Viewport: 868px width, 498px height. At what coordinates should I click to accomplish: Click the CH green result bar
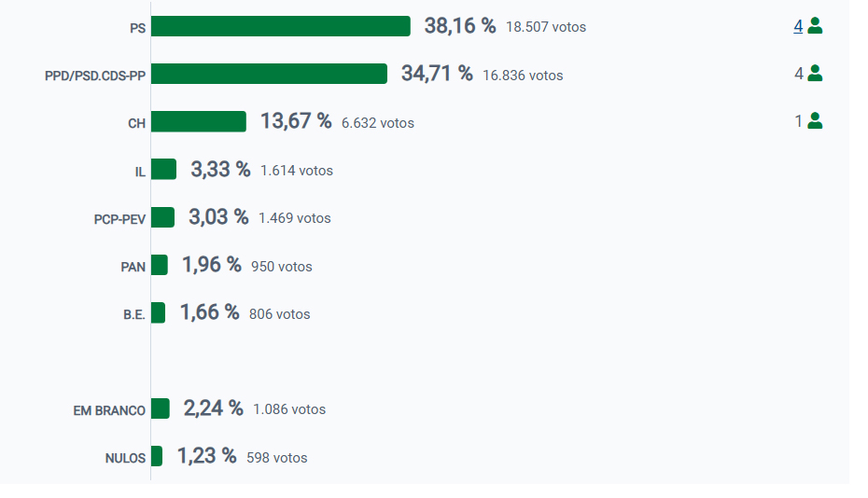(x=198, y=121)
